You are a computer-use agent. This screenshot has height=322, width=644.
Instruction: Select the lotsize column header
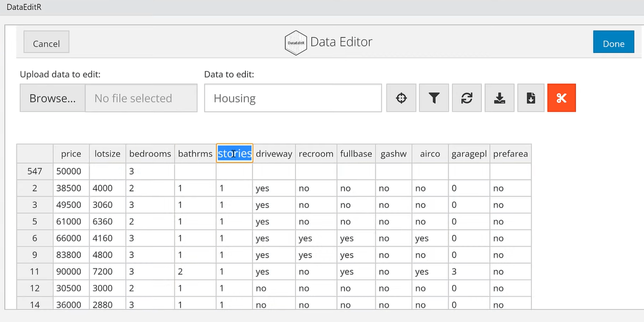point(108,154)
